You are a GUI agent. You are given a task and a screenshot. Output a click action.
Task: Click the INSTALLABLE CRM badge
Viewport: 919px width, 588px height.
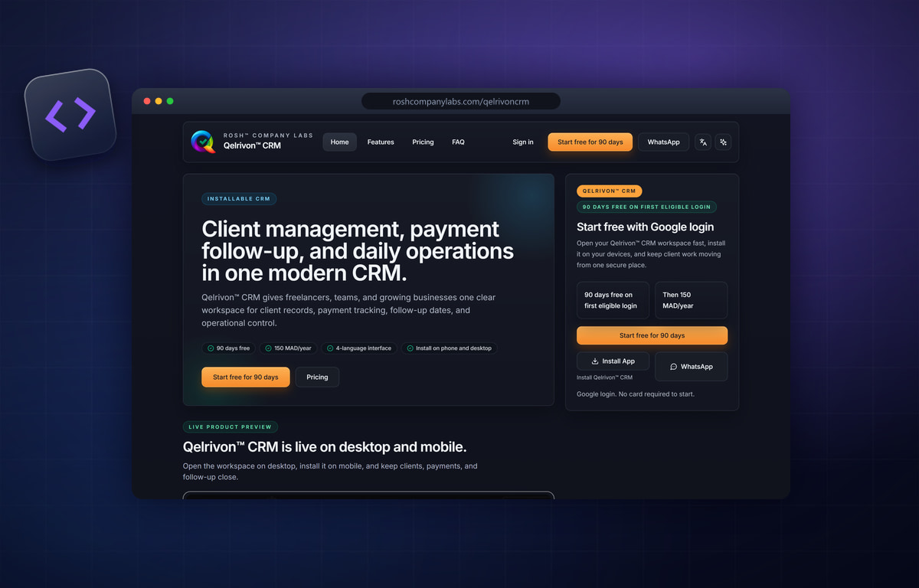tap(239, 199)
